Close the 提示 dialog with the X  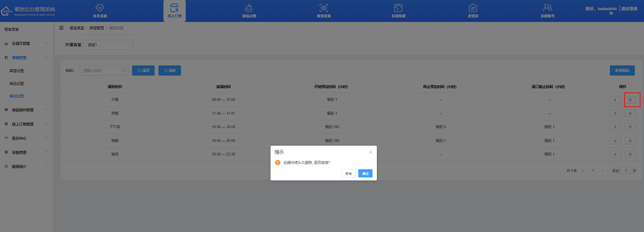click(370, 152)
